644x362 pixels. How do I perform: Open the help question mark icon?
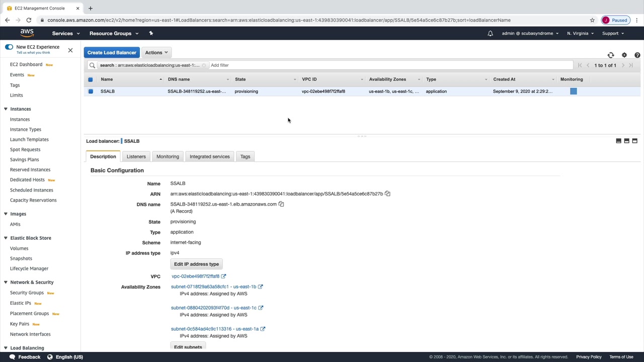(x=637, y=55)
